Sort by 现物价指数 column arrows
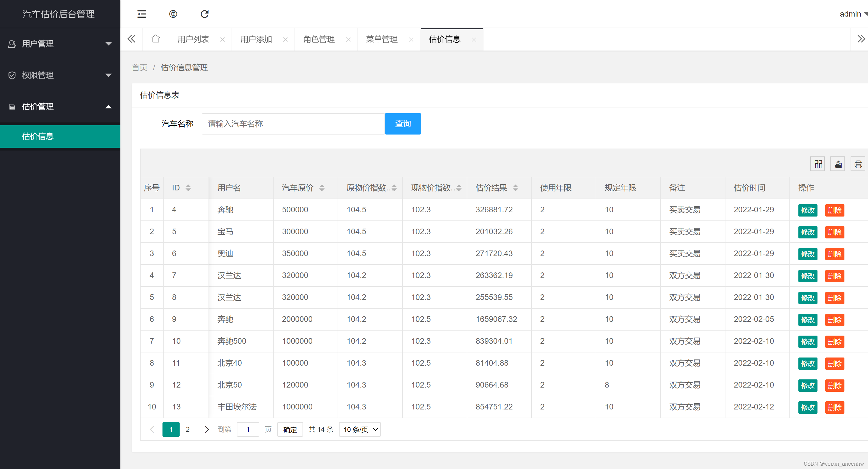868x469 pixels. [x=459, y=188]
